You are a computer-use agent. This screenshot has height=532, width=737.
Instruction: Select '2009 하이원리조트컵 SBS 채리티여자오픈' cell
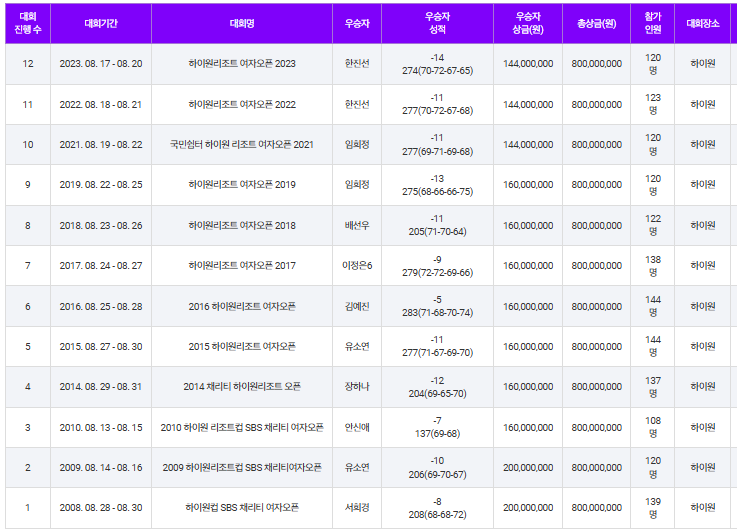point(242,468)
